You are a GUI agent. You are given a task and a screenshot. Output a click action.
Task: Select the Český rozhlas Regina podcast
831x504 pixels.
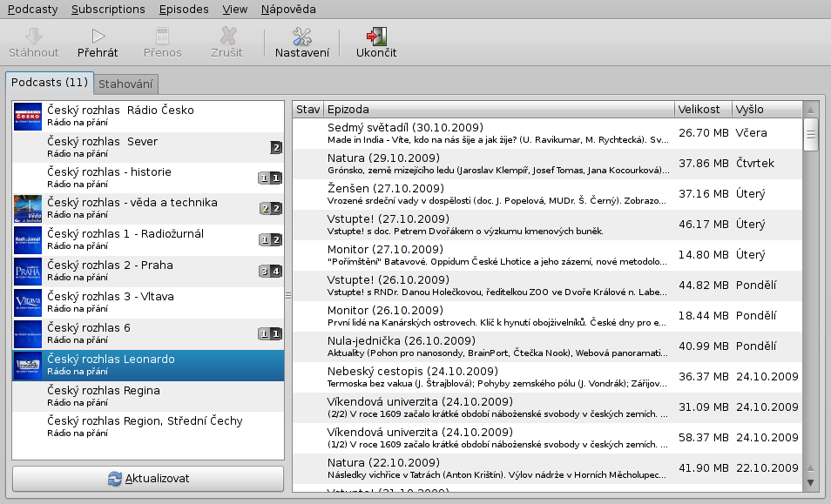[x=148, y=396]
